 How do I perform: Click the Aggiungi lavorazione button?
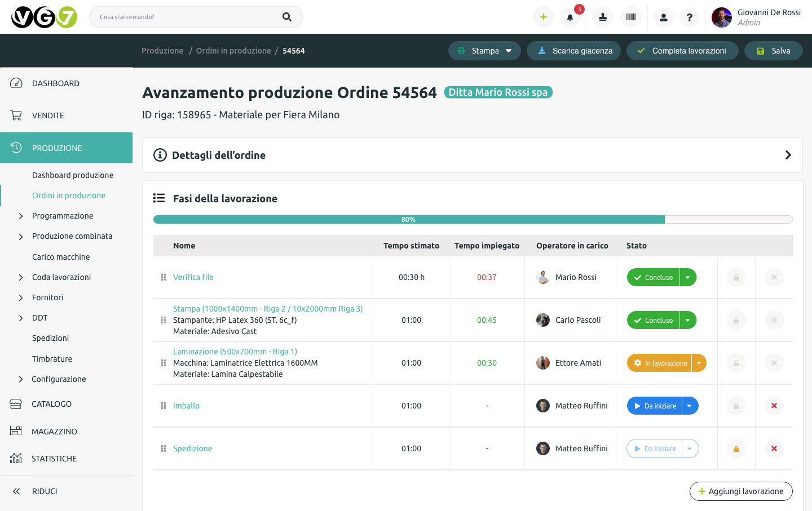click(740, 491)
